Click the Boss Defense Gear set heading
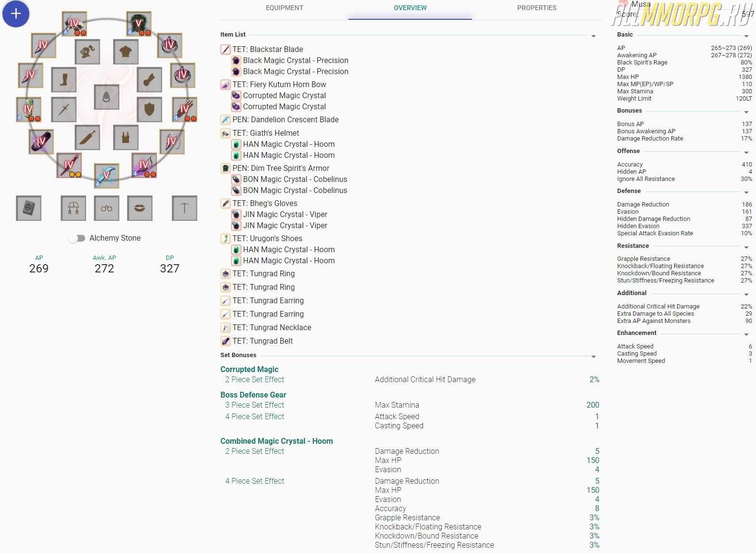756x553 pixels. pyautogui.click(x=253, y=395)
